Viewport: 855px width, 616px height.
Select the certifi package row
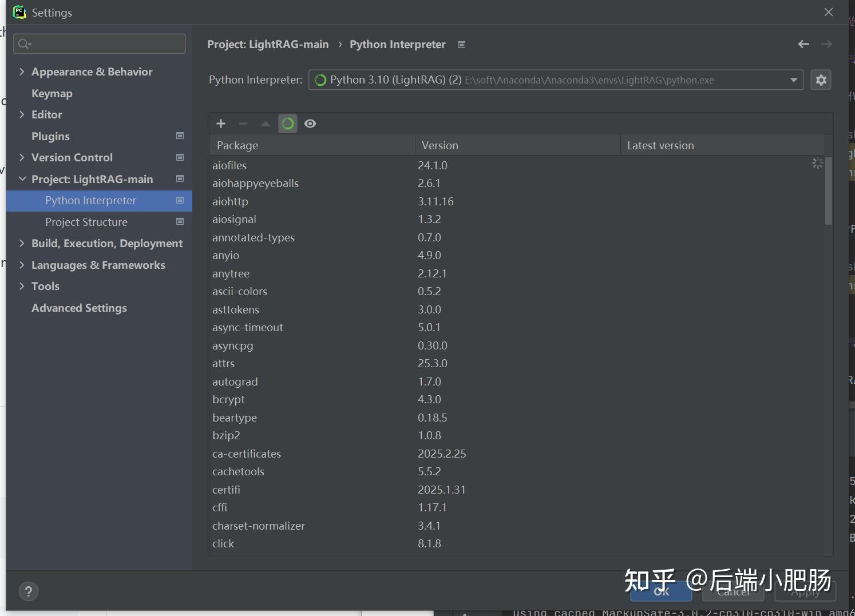(517, 490)
